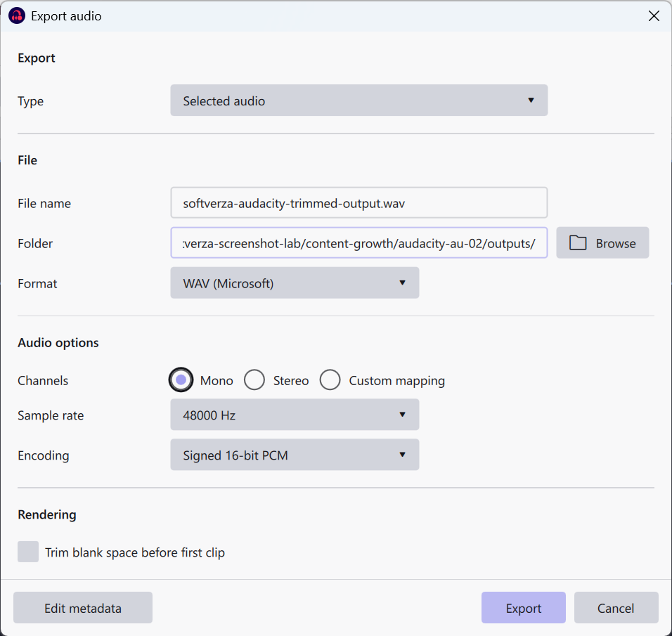Click the Audio options heading
The width and height of the screenshot is (672, 636).
[58, 343]
